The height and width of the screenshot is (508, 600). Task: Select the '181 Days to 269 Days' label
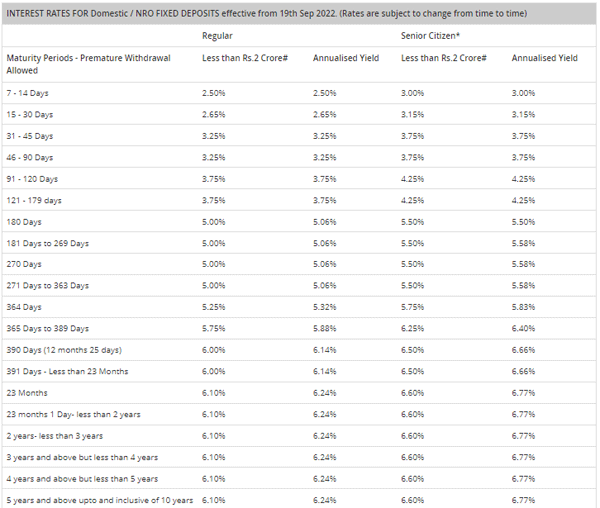(47, 243)
